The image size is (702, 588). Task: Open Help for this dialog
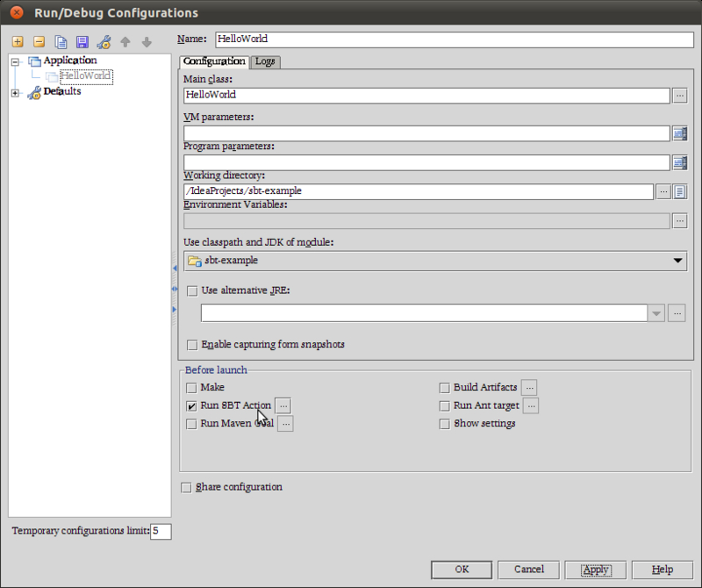(663, 570)
